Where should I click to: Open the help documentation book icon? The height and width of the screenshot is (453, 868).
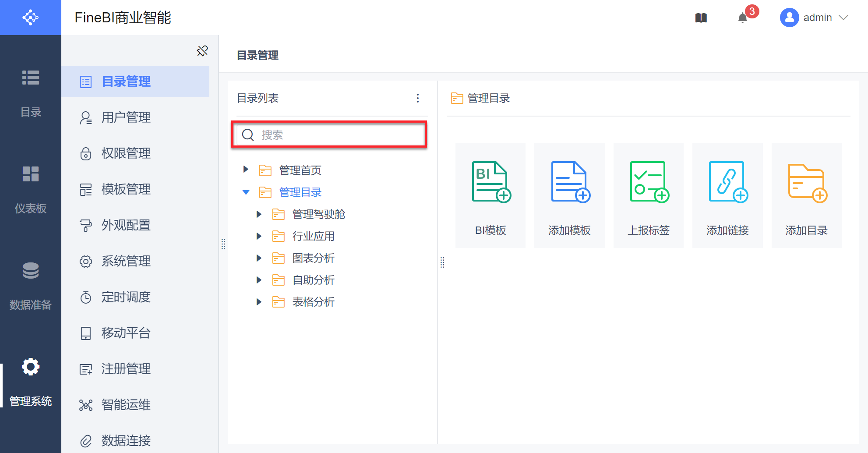(701, 18)
